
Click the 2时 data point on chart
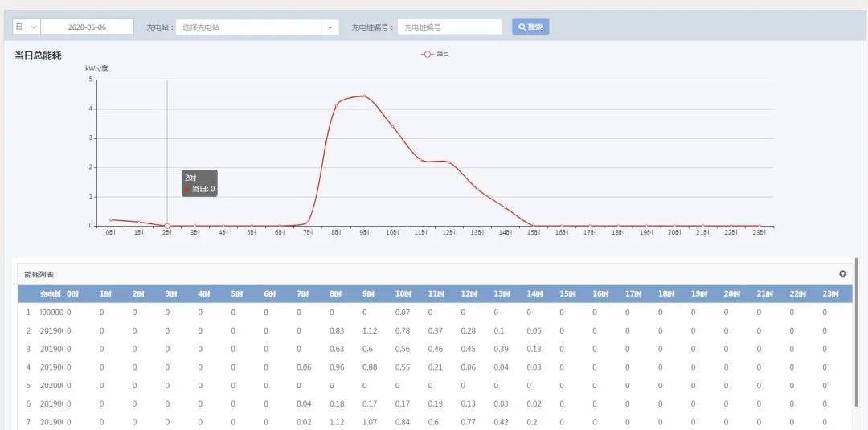167,226
